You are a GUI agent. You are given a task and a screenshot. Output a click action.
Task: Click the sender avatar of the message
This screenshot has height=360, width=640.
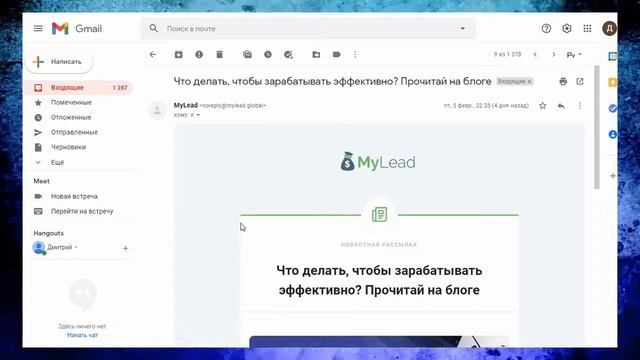click(157, 110)
